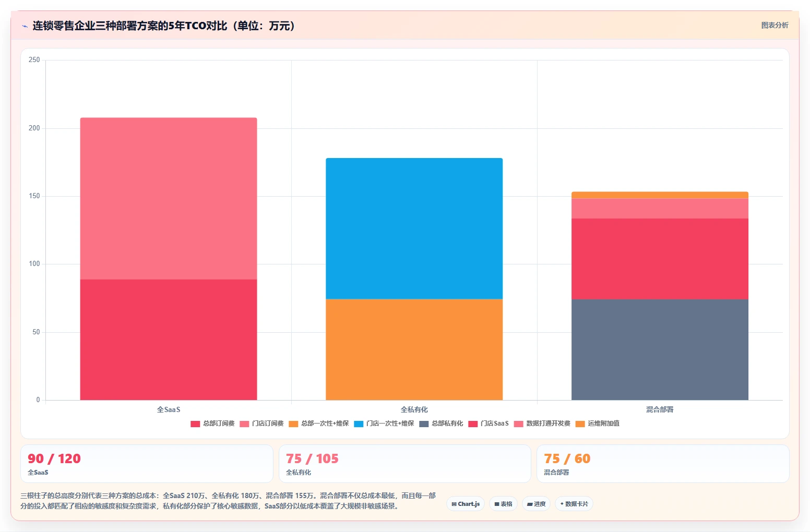Click the 200 y-axis tick label
This screenshot has height=532, width=810.
(x=34, y=128)
